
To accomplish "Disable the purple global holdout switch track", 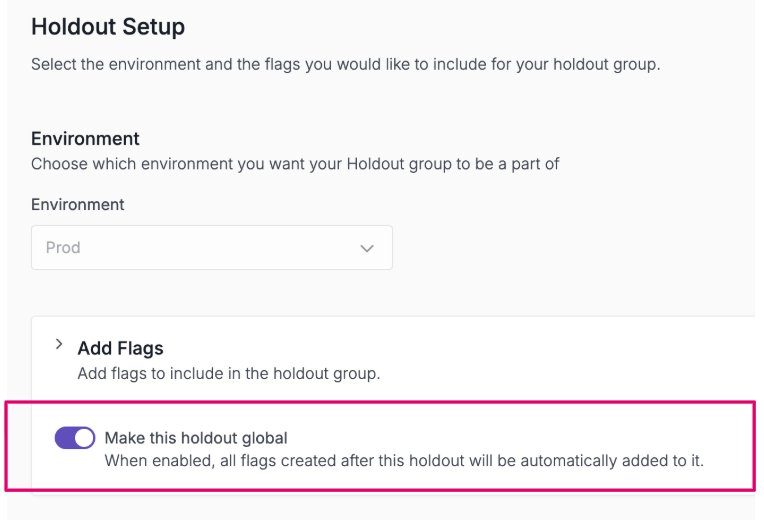I will [66, 438].
